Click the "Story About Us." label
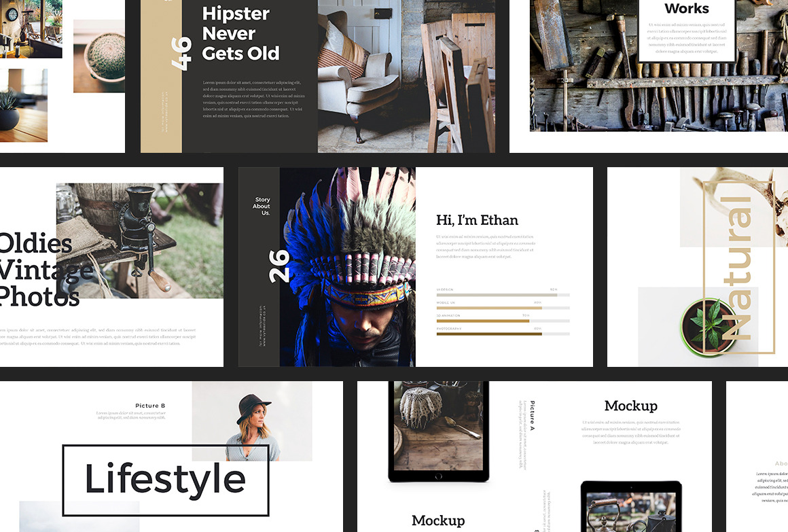This screenshot has height=532, width=788. click(262, 207)
